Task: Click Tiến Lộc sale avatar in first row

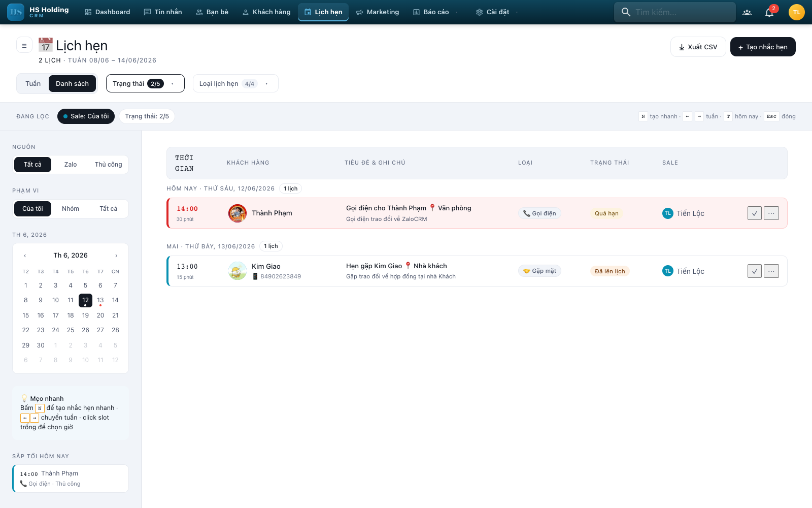Action: click(x=668, y=213)
